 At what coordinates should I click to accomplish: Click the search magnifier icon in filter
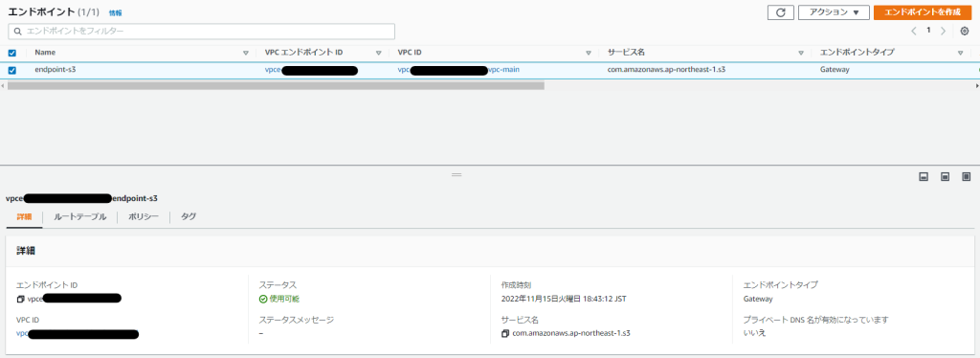coord(17,32)
